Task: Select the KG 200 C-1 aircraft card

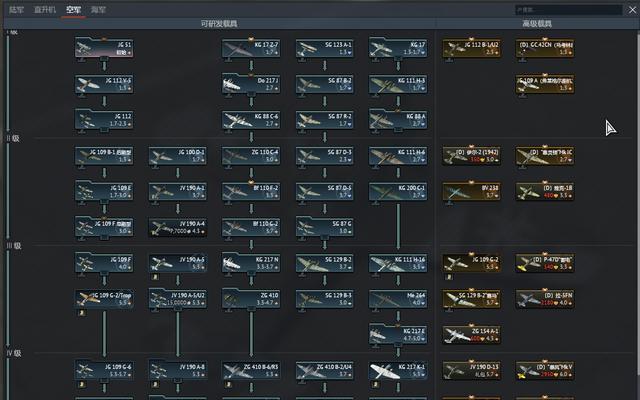Action: coord(398,191)
